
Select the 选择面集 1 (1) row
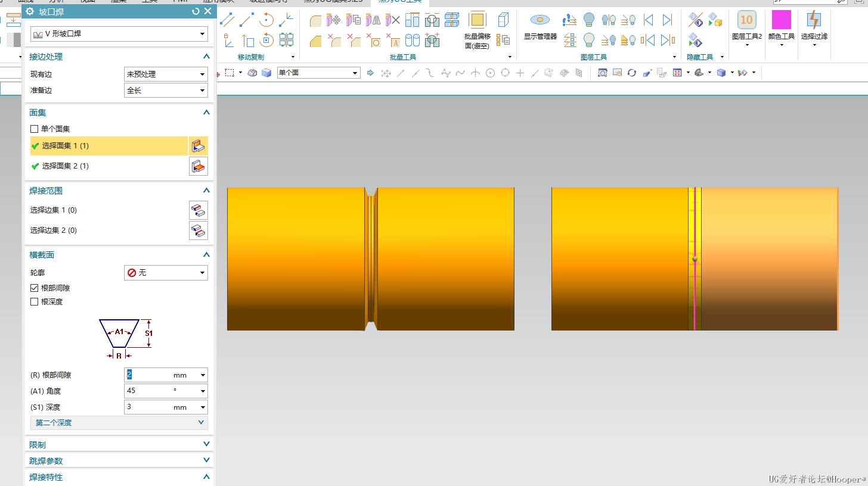109,146
